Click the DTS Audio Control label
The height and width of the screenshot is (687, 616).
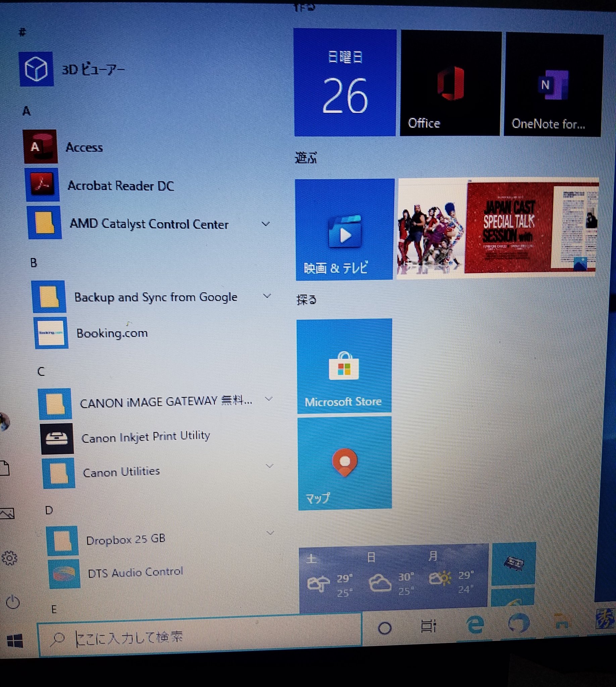pos(136,572)
